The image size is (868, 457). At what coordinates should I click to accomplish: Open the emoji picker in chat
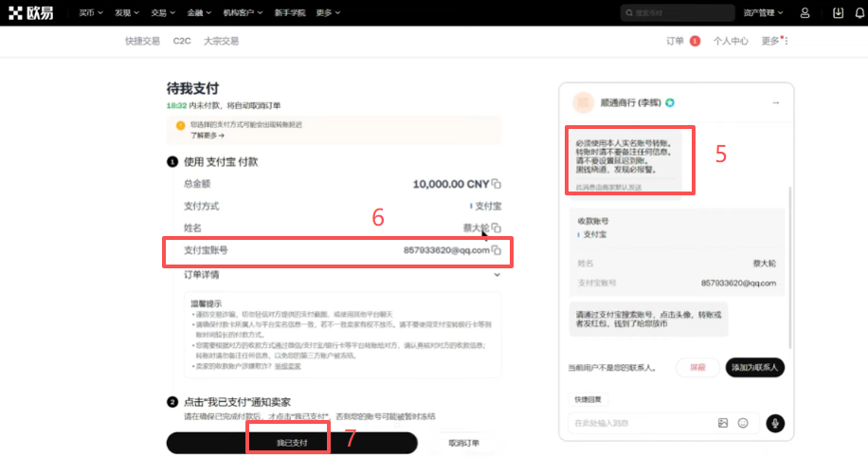(x=743, y=423)
